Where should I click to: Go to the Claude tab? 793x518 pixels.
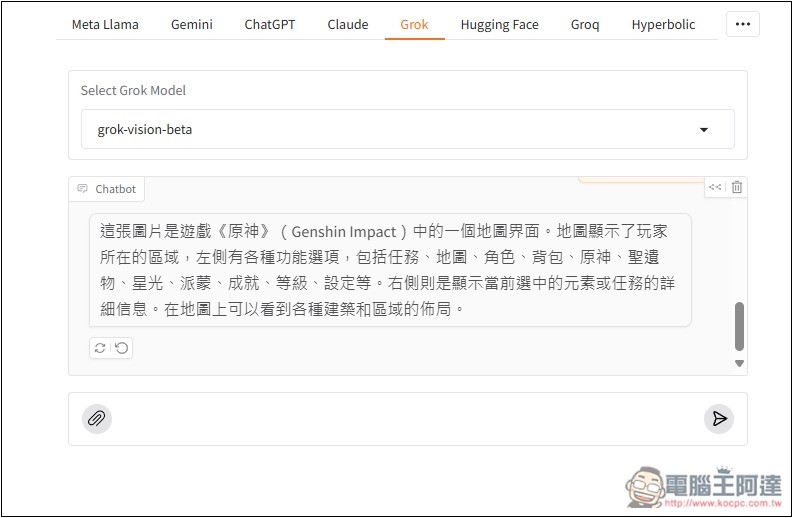coord(348,24)
